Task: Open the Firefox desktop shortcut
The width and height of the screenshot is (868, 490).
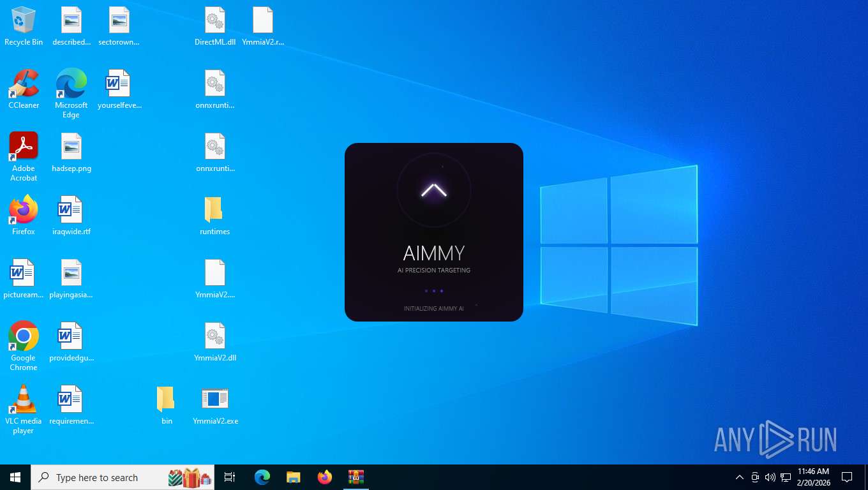Action: (24, 216)
